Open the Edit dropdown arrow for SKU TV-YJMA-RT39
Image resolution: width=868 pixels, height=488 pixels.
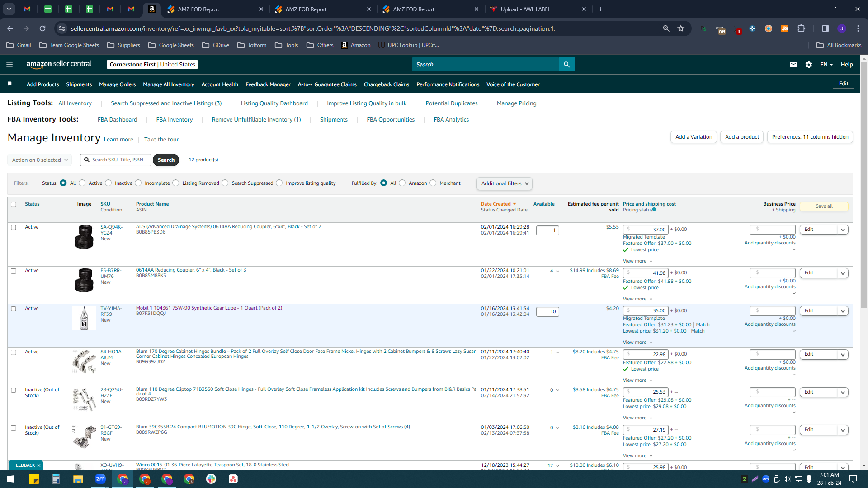point(843,311)
